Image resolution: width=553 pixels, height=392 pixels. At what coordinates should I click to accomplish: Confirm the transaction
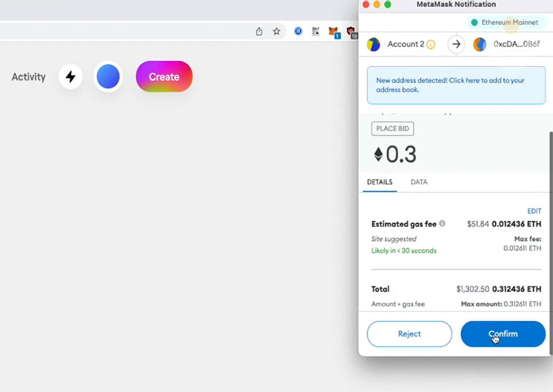(x=503, y=334)
